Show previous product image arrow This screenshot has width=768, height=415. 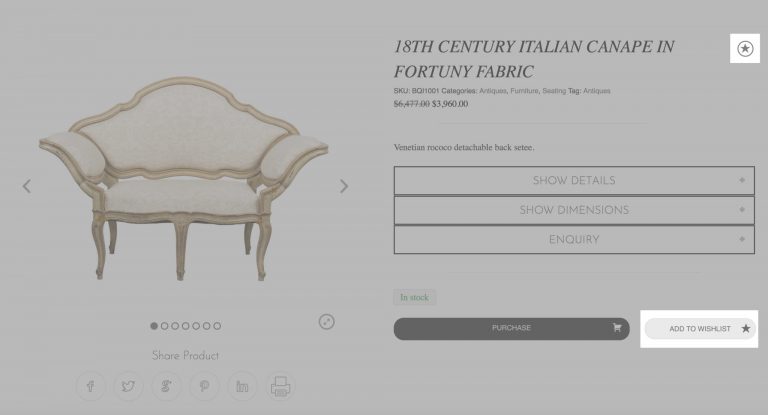click(27, 186)
